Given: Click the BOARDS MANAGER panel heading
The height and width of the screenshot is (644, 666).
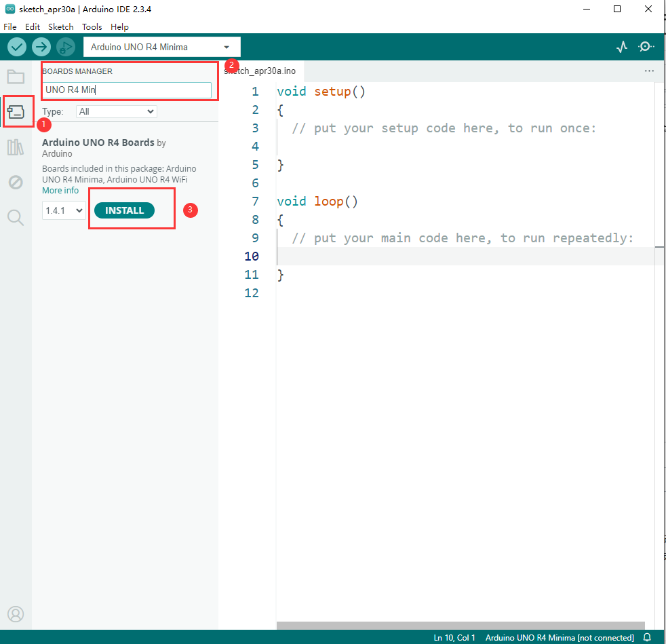Looking at the screenshot, I should [x=77, y=71].
